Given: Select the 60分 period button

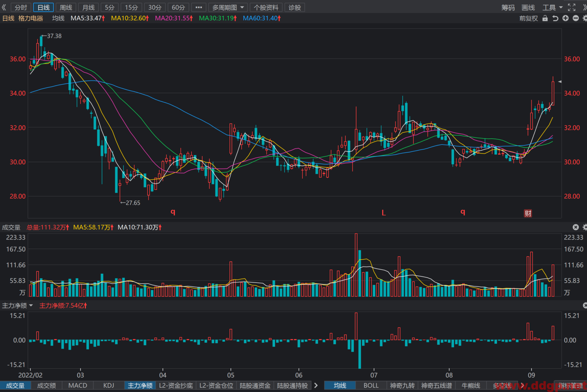Looking at the screenshot, I should click(x=178, y=7).
